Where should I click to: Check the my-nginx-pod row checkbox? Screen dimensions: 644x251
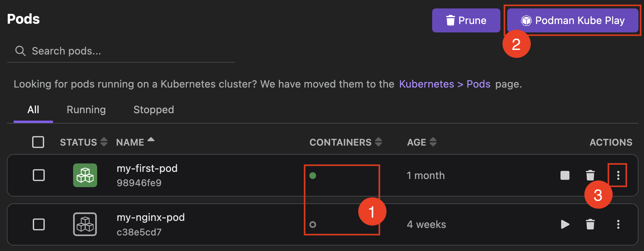(39, 224)
